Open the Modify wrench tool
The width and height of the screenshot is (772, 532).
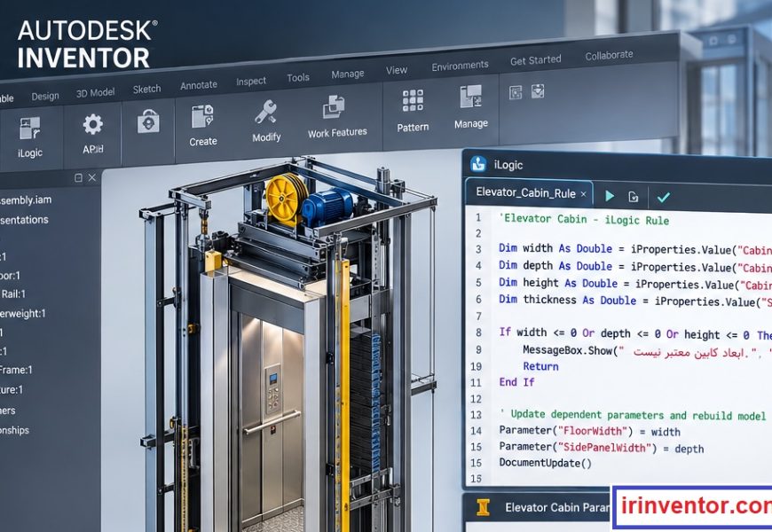(x=266, y=112)
